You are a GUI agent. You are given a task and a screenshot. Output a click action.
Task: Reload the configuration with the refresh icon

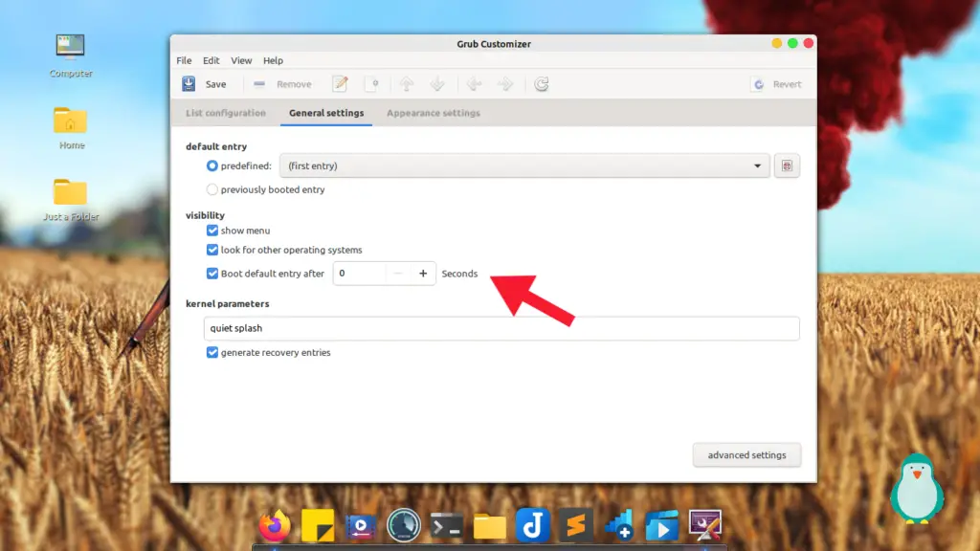point(542,84)
